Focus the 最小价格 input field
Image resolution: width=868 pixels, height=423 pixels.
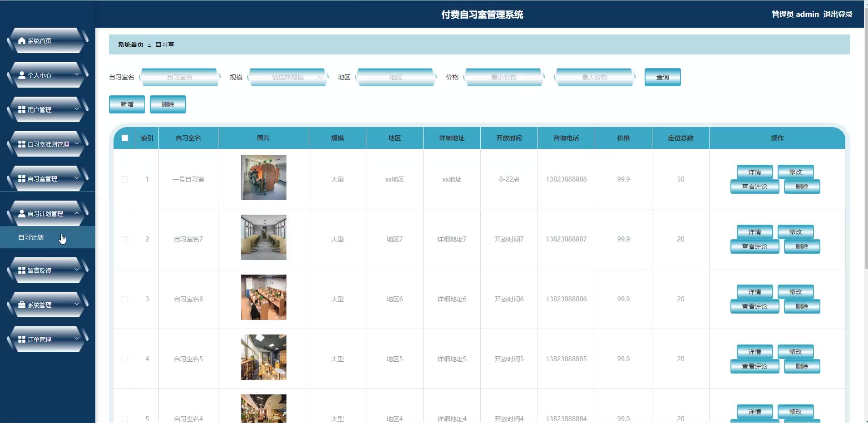coord(504,77)
